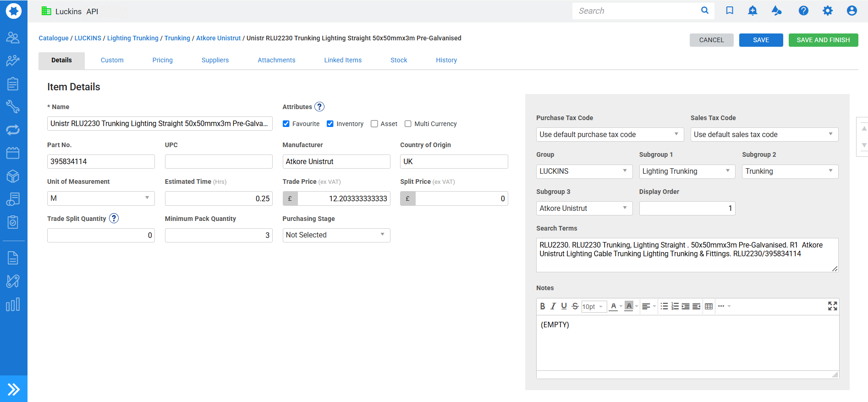Image resolution: width=868 pixels, height=402 pixels.
Task: Click the bookmark icon in top bar
Action: (730, 11)
